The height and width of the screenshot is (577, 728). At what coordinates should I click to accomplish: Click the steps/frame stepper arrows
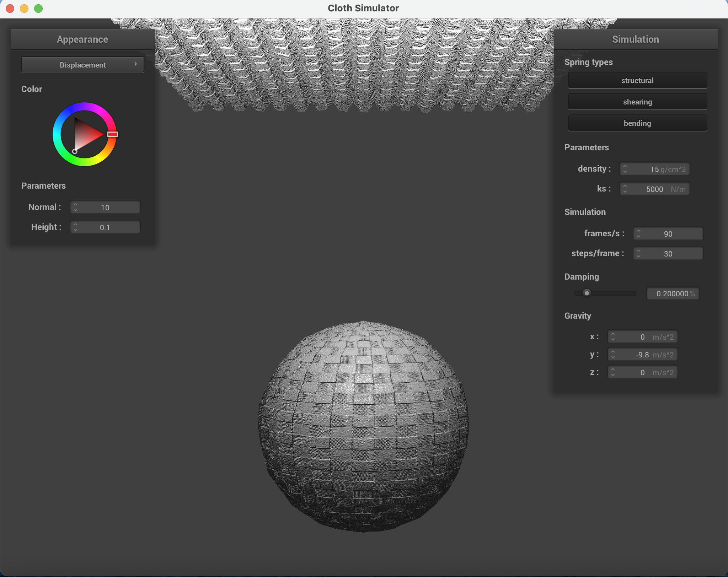point(638,254)
